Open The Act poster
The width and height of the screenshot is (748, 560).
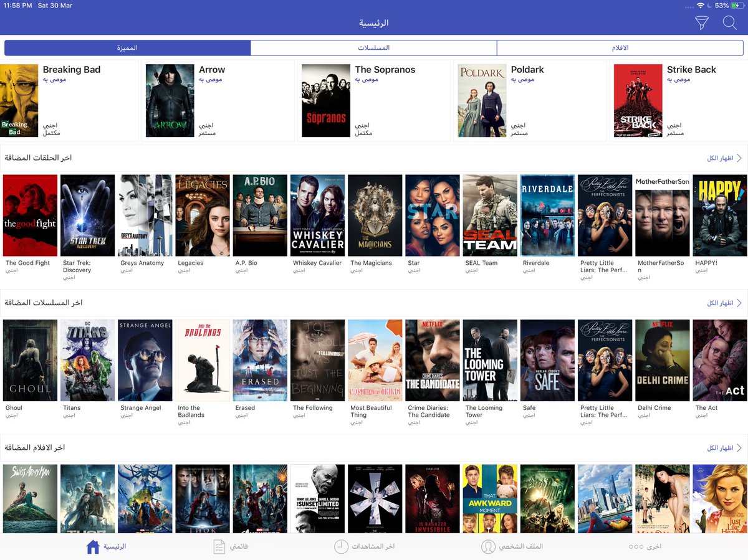(x=720, y=361)
